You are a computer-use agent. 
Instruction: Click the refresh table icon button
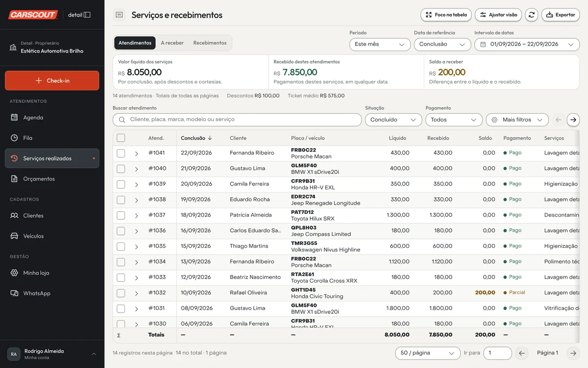click(x=531, y=15)
